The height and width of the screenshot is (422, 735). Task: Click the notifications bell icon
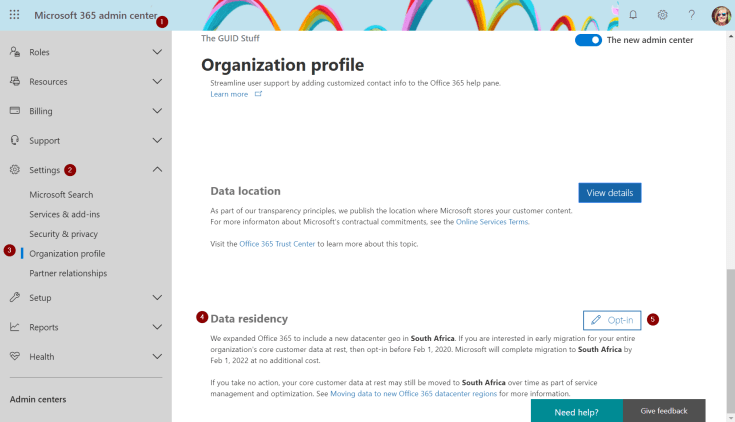click(633, 15)
